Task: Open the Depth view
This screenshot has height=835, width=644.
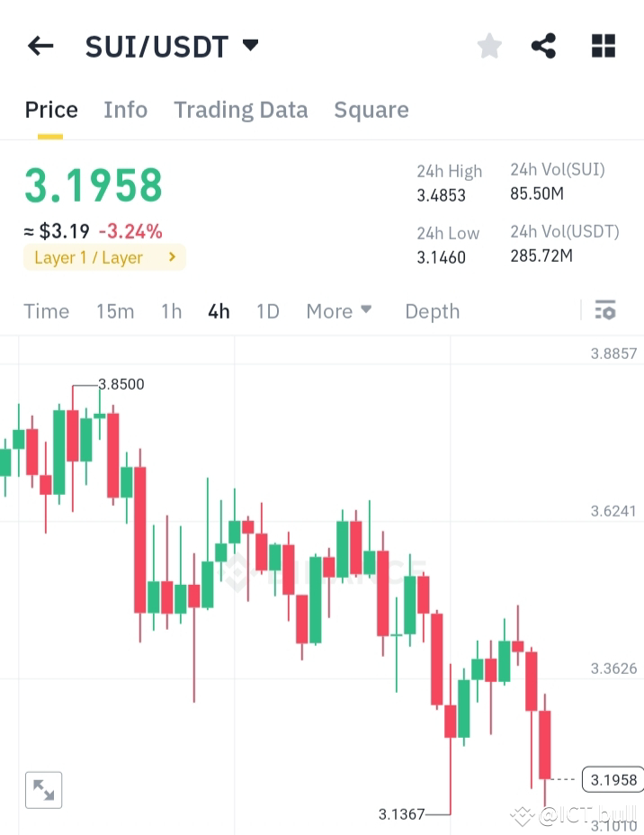Action: point(432,310)
